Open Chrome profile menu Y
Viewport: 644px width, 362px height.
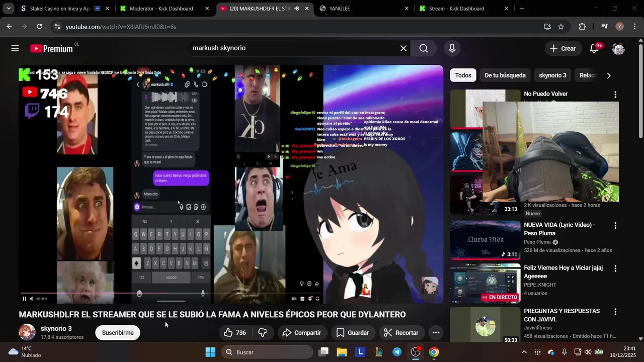coord(620,27)
